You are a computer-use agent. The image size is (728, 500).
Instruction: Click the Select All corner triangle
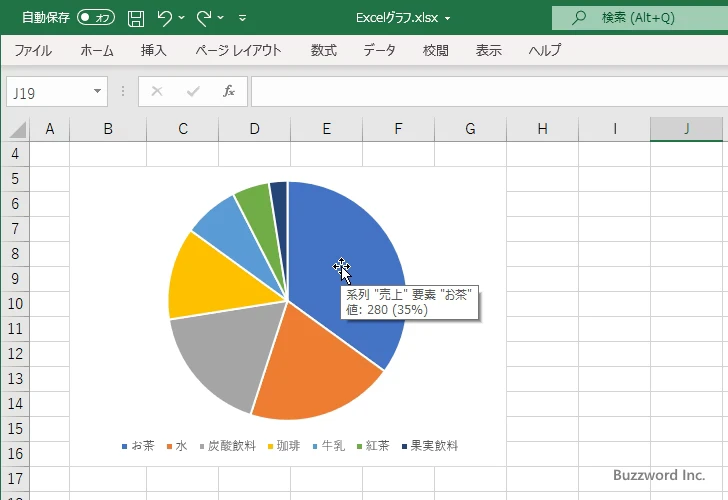pos(17,130)
